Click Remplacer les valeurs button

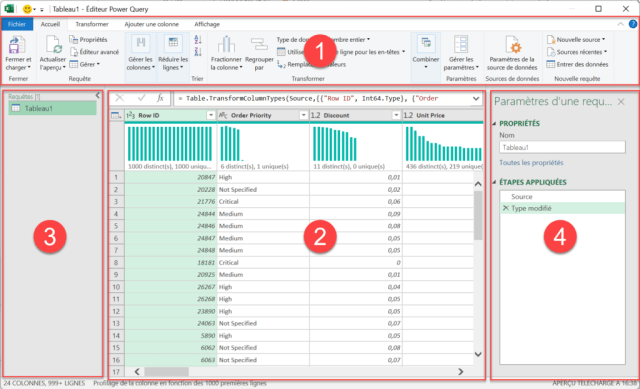point(311,64)
